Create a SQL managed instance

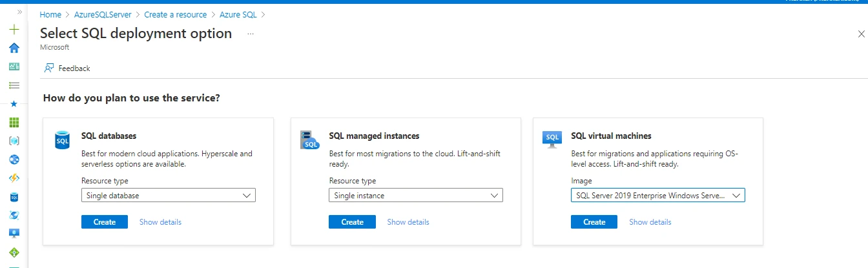click(x=352, y=222)
